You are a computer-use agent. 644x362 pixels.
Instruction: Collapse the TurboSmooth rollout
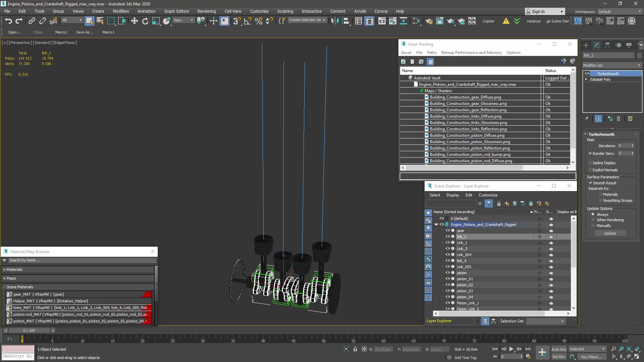click(x=586, y=134)
